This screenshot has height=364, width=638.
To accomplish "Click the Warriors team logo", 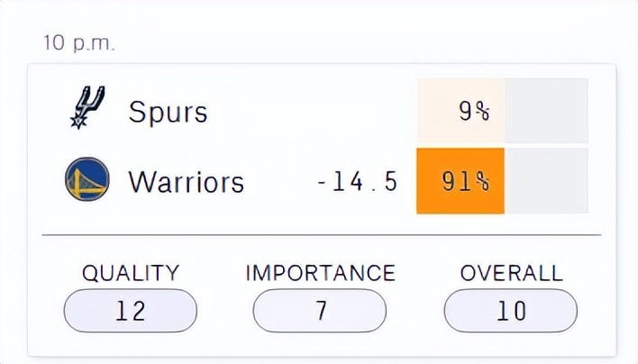I will click(x=87, y=179).
